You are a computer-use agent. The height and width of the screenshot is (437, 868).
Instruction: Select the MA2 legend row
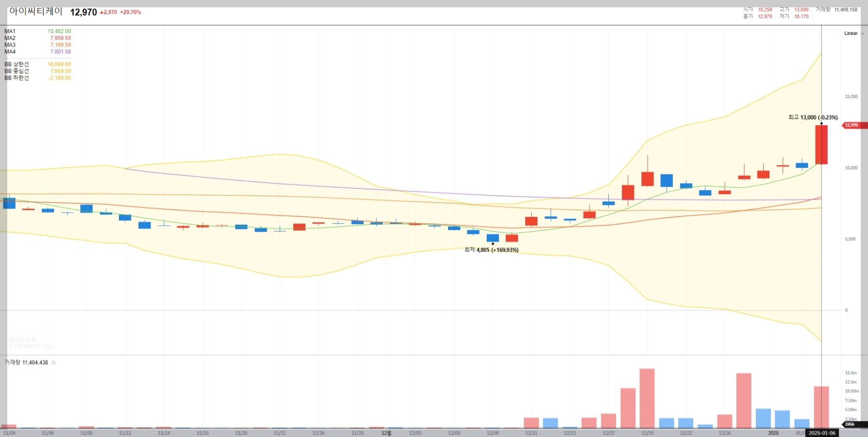(37, 38)
